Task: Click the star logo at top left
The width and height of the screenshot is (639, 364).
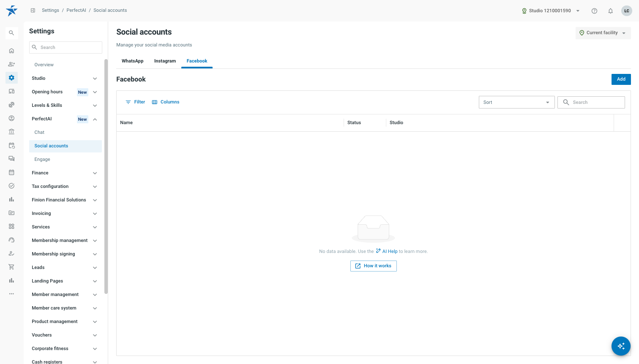Action: (12, 11)
